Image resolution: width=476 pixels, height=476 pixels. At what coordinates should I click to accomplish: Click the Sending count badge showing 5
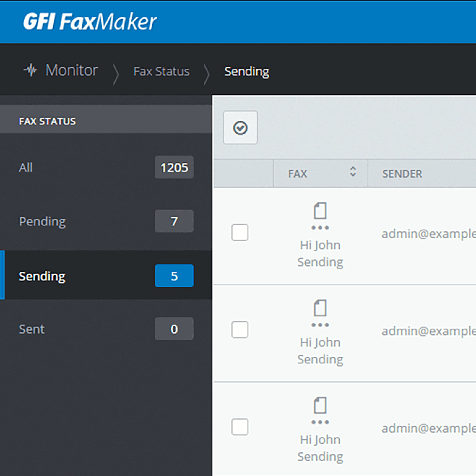point(174,276)
